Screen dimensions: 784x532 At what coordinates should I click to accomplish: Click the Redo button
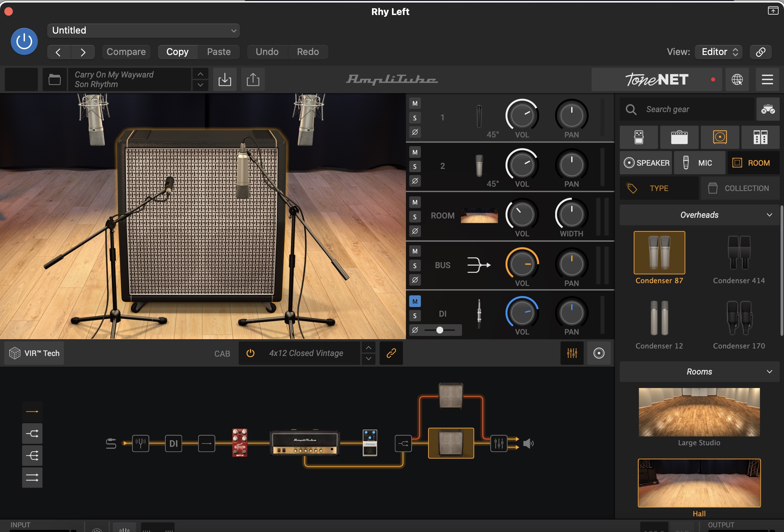[x=308, y=52]
